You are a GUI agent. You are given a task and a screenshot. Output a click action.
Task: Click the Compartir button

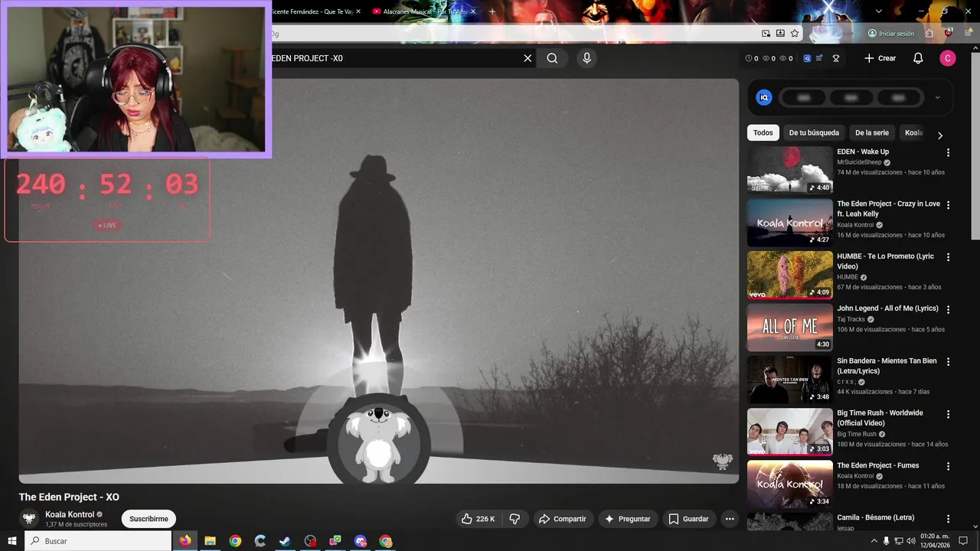[x=563, y=519]
